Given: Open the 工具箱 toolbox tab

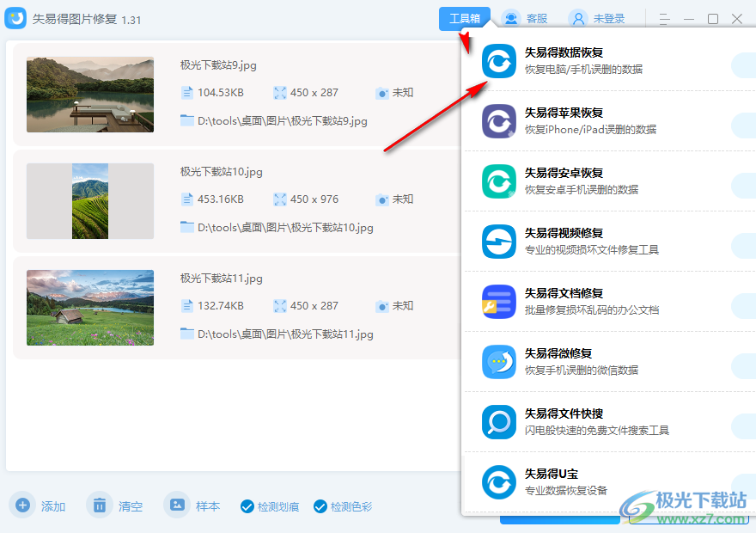Looking at the screenshot, I should pyautogui.click(x=464, y=19).
